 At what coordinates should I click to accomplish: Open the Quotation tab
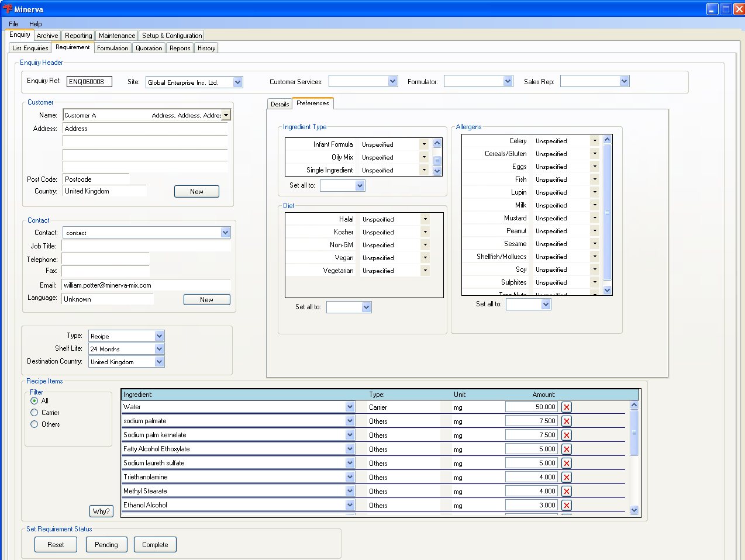[149, 48]
